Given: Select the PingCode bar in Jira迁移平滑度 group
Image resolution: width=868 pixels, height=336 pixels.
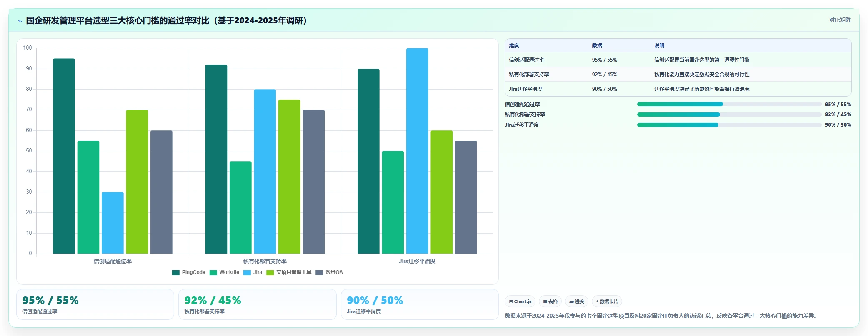Looking at the screenshot, I should coord(368,161).
